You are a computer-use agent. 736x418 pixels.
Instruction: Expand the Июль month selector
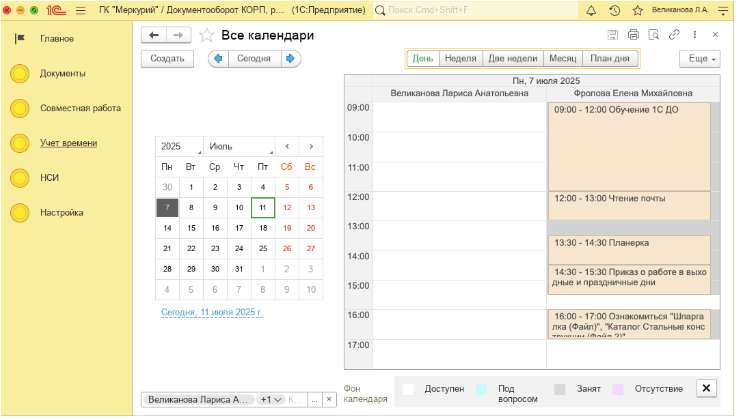click(x=238, y=146)
